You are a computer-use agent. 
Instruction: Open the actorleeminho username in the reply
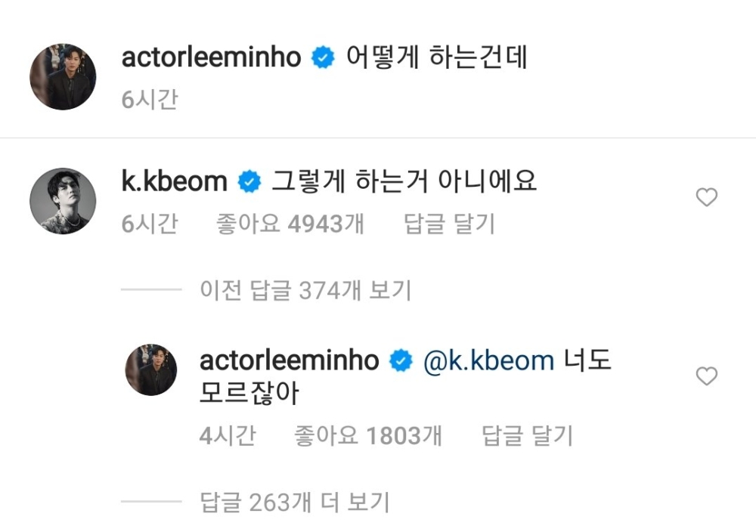pyautogui.click(x=290, y=361)
